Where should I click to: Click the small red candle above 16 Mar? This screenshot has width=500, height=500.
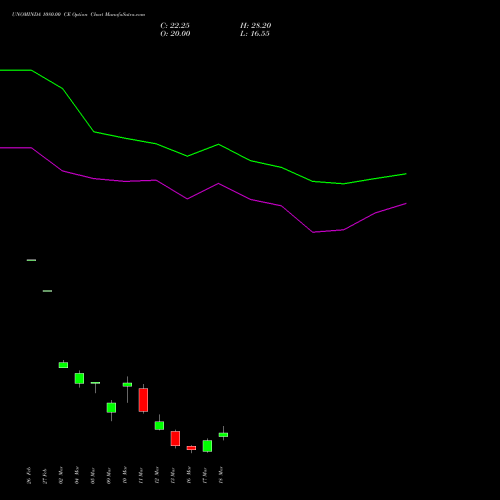click(191, 448)
